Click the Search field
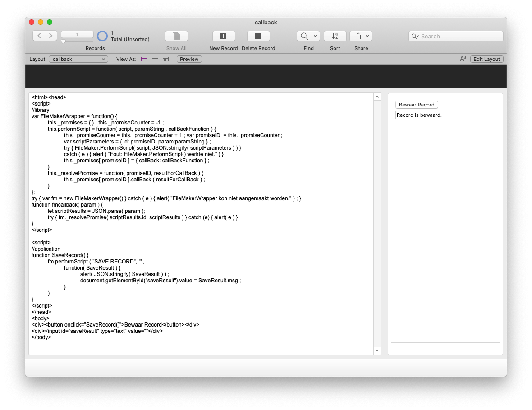 pyautogui.click(x=456, y=37)
